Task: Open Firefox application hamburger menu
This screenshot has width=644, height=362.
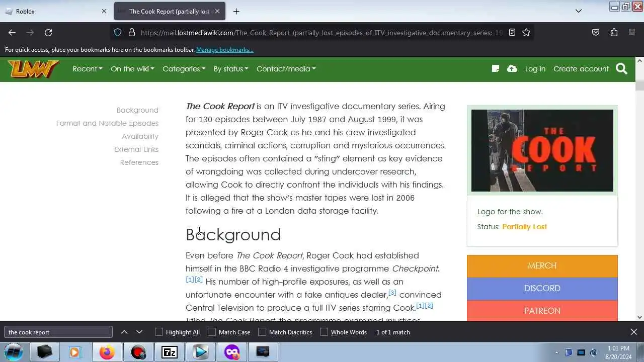Action: pyautogui.click(x=632, y=32)
